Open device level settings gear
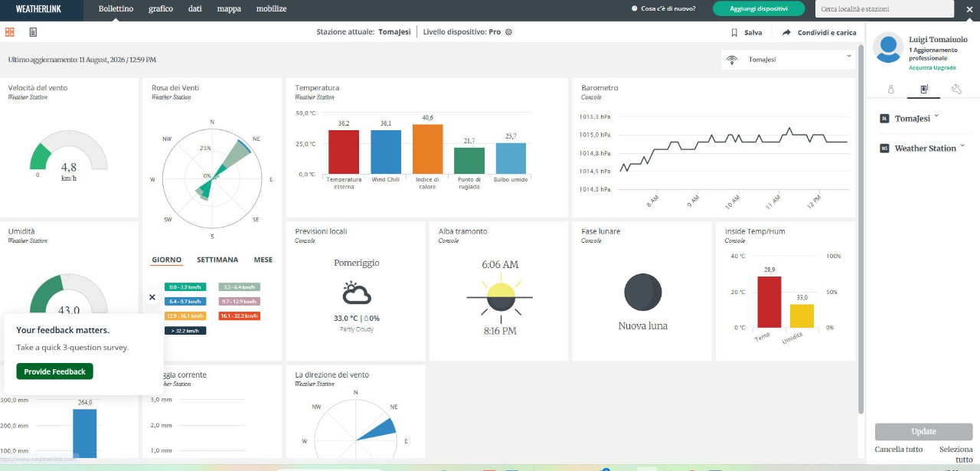Screen dimensions: 980x471 [508, 32]
